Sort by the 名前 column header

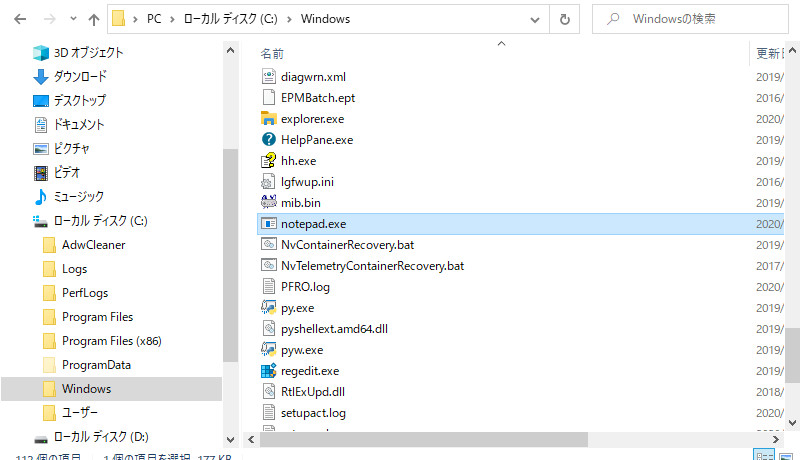(x=272, y=54)
